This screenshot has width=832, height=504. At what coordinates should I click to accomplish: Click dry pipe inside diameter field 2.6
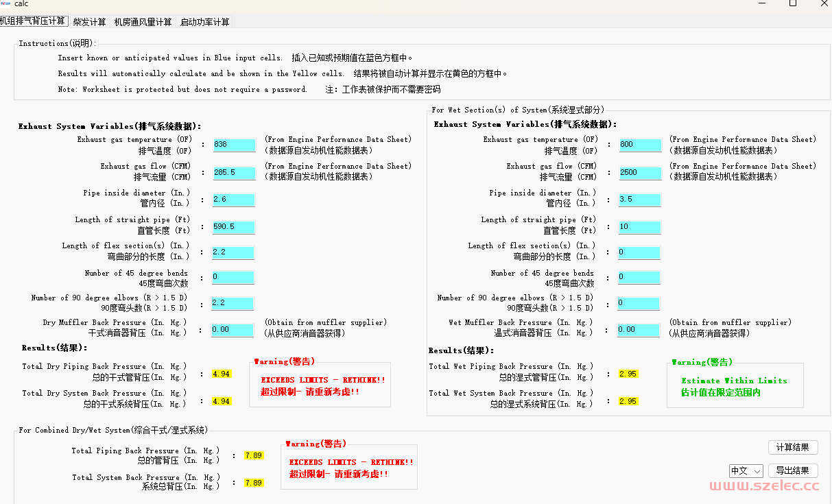(233, 200)
